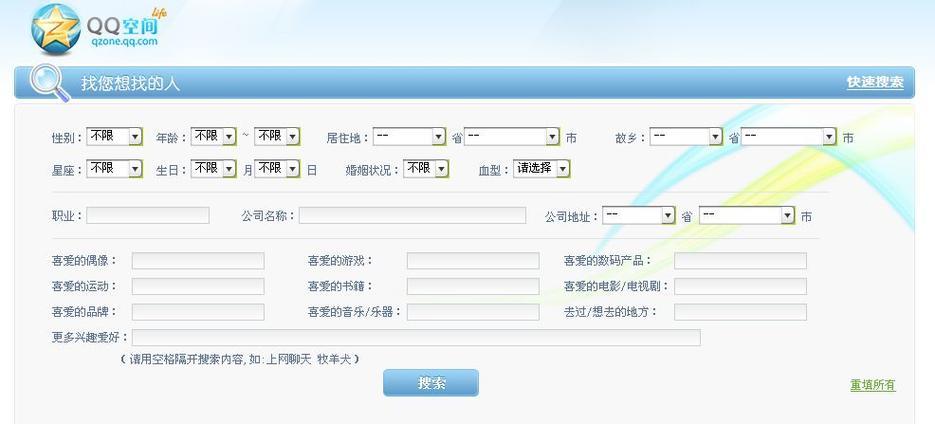
Task: Choose 生日 day dropdown
Action: 277,169
